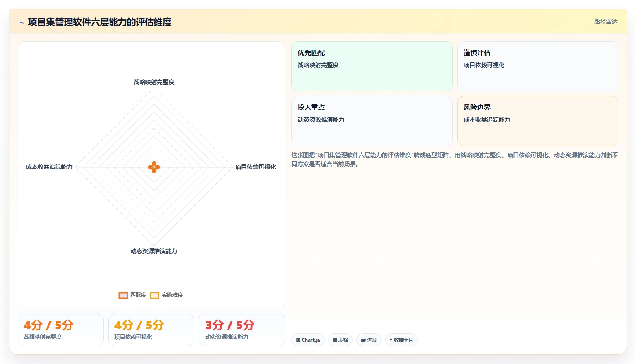Open the 优先匹配 card
636x364 pixels.
click(x=372, y=66)
